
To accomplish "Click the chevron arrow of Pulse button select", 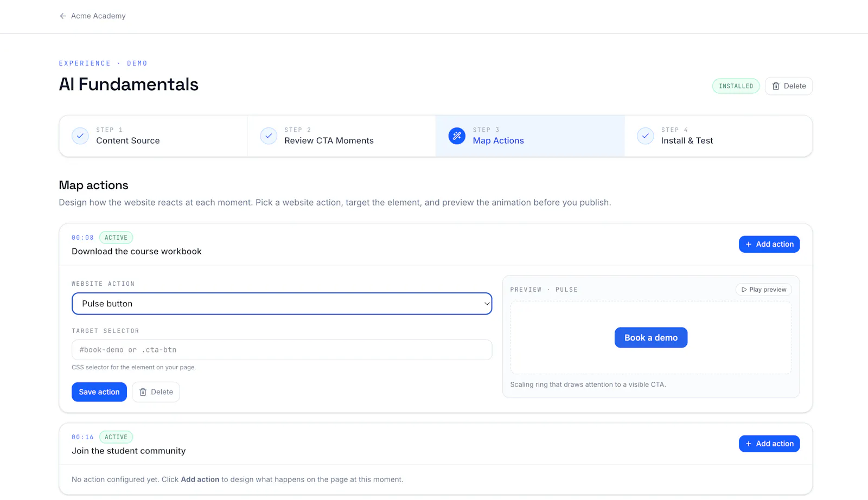I will click(x=487, y=304).
